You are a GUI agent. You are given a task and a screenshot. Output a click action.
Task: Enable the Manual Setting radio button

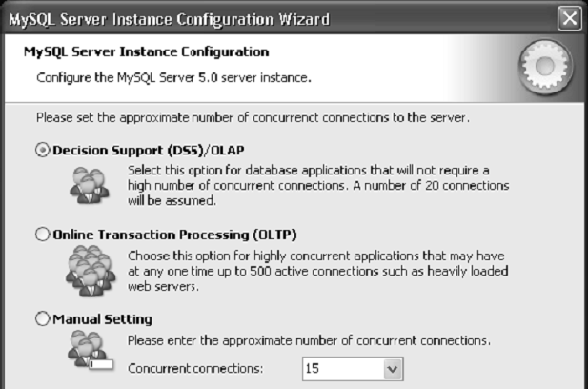tap(42, 318)
